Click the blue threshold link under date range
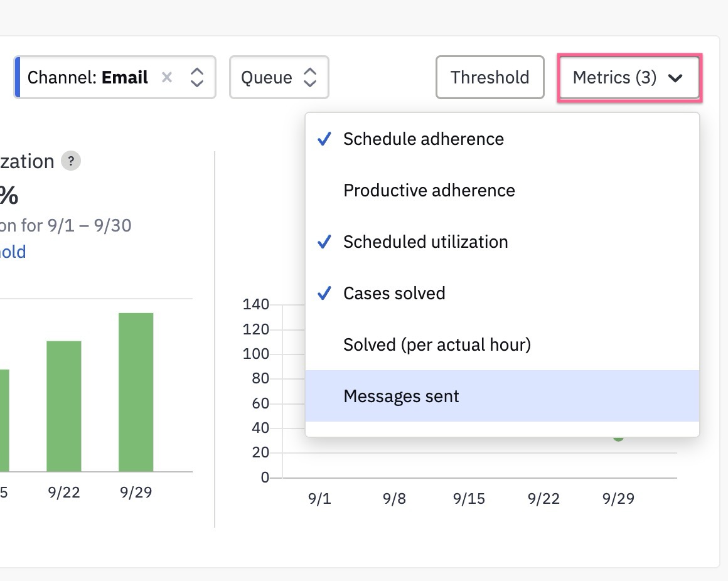The height and width of the screenshot is (581, 728). (13, 252)
